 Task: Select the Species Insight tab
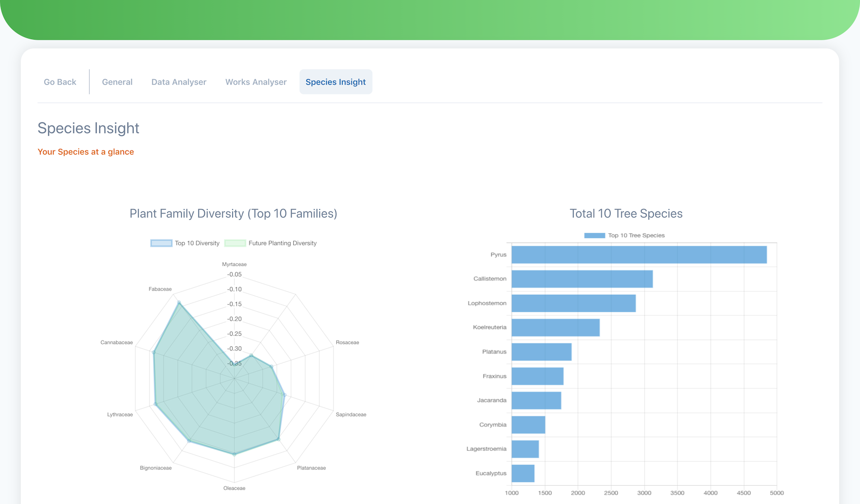(x=335, y=82)
